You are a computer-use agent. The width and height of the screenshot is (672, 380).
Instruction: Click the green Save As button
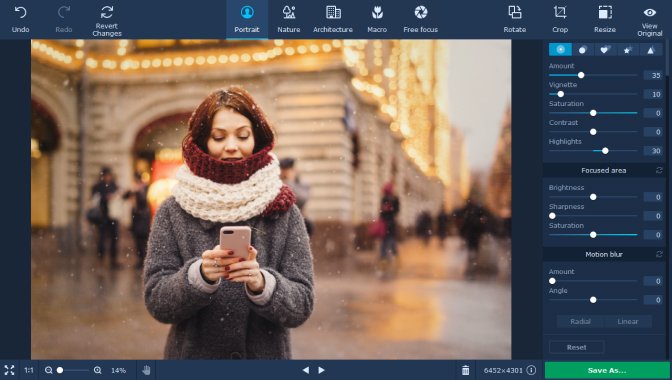pyautogui.click(x=607, y=371)
